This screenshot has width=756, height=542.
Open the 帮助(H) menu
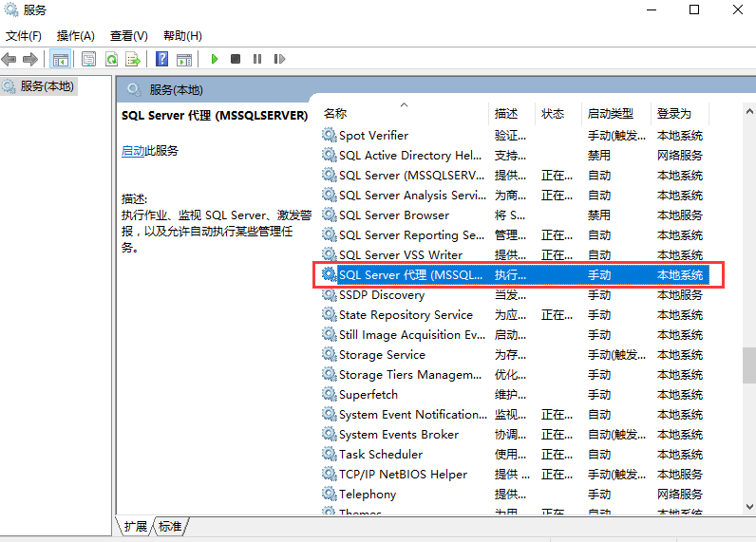coord(182,36)
